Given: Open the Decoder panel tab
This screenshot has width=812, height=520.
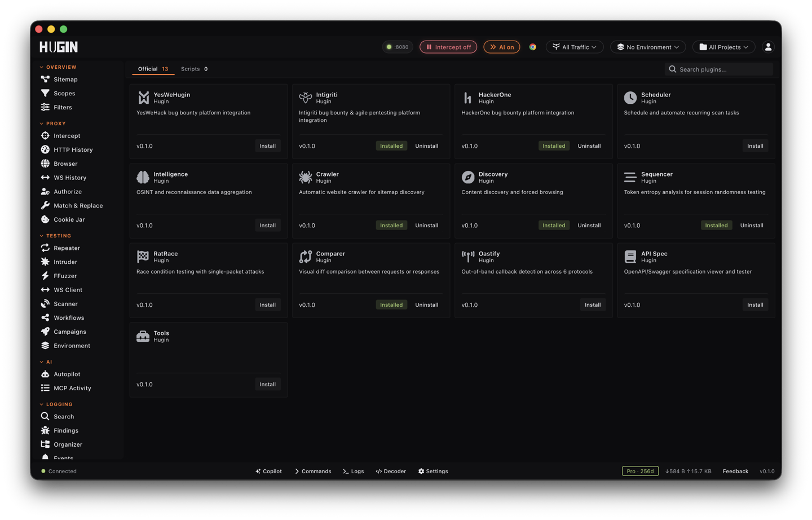Looking at the screenshot, I should [391, 471].
